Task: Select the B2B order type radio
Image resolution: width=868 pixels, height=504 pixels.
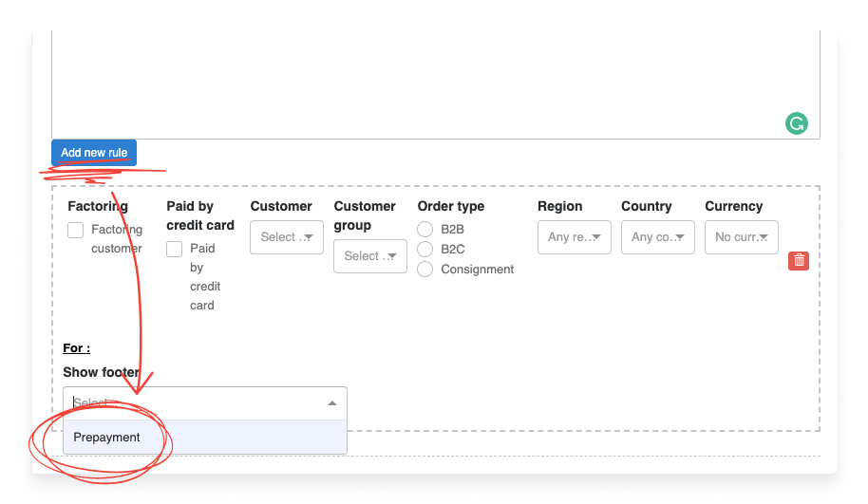Action: [425, 229]
